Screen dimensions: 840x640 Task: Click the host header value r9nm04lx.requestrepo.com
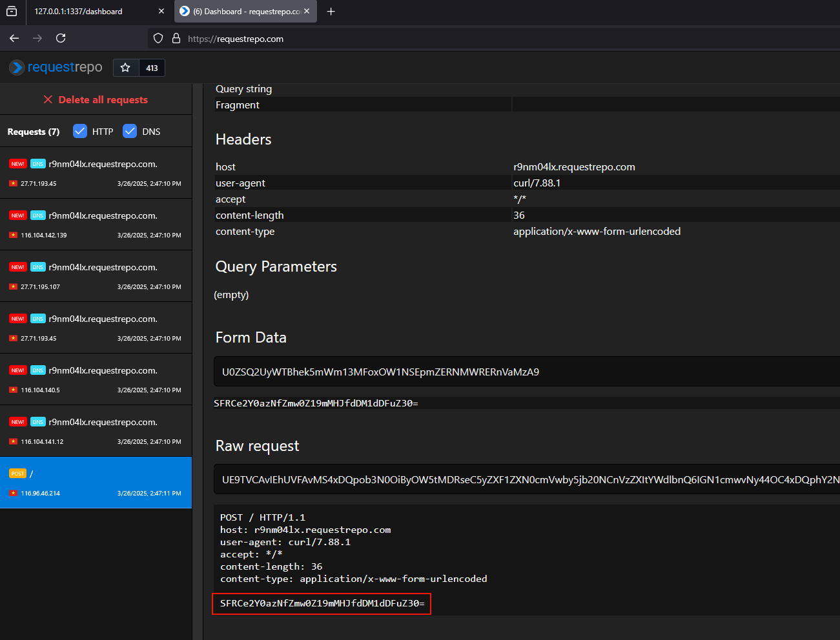pos(575,167)
